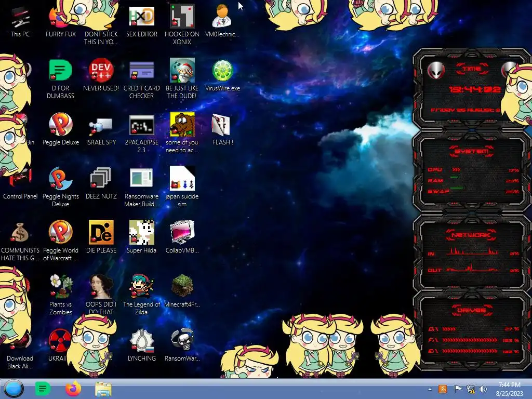The width and height of the screenshot is (532, 399).
Task: Click the F:\ drive usage bar
Action: [x=470, y=340]
